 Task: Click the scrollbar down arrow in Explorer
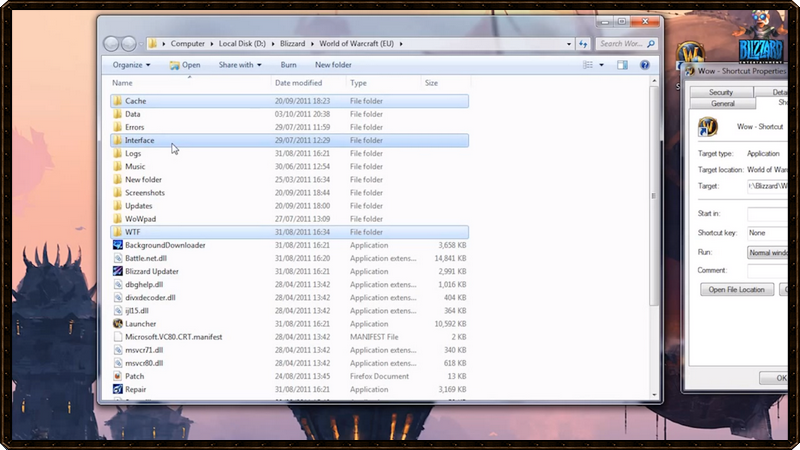click(654, 394)
